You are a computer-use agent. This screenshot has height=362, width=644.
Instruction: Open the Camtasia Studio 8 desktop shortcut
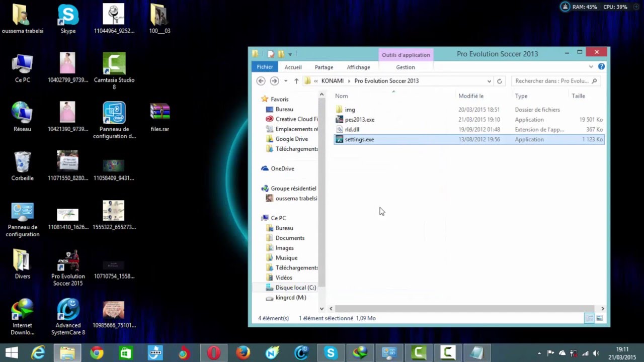click(x=114, y=71)
